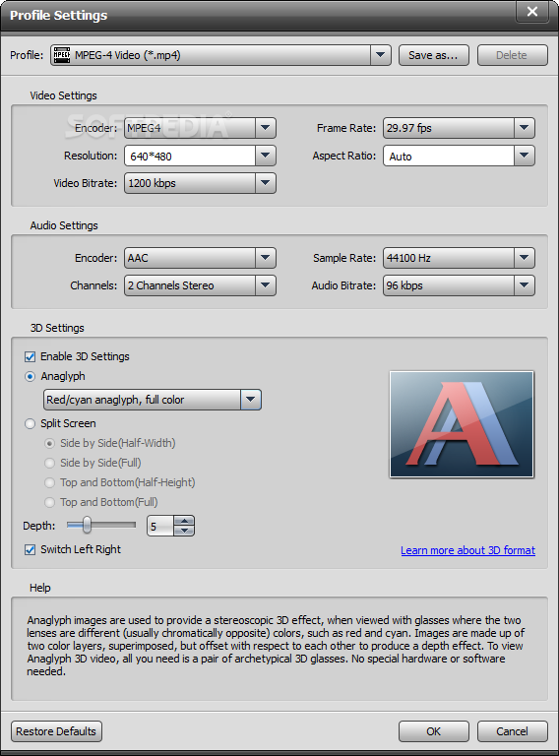This screenshot has width=559, height=756.
Task: Expand the Resolution dropdown
Action: 265,156
